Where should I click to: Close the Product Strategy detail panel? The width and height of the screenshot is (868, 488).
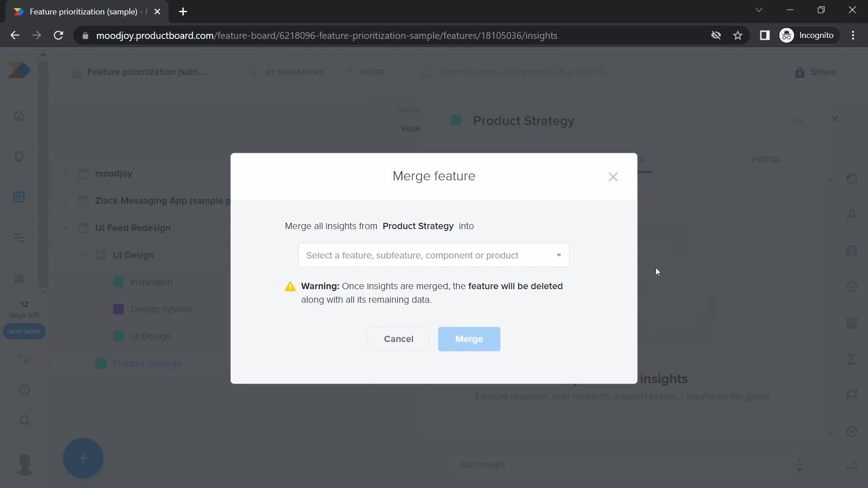click(x=835, y=119)
